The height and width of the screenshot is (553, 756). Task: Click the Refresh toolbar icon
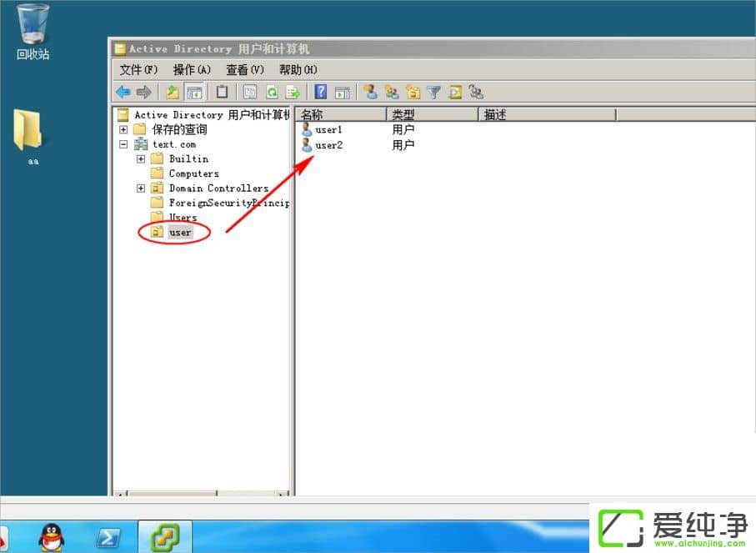click(x=271, y=93)
